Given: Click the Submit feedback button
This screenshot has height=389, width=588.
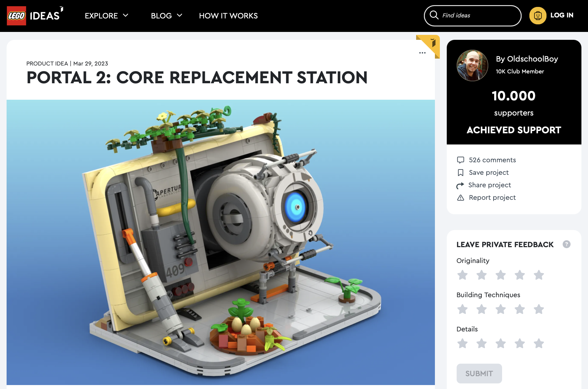Looking at the screenshot, I should (479, 374).
